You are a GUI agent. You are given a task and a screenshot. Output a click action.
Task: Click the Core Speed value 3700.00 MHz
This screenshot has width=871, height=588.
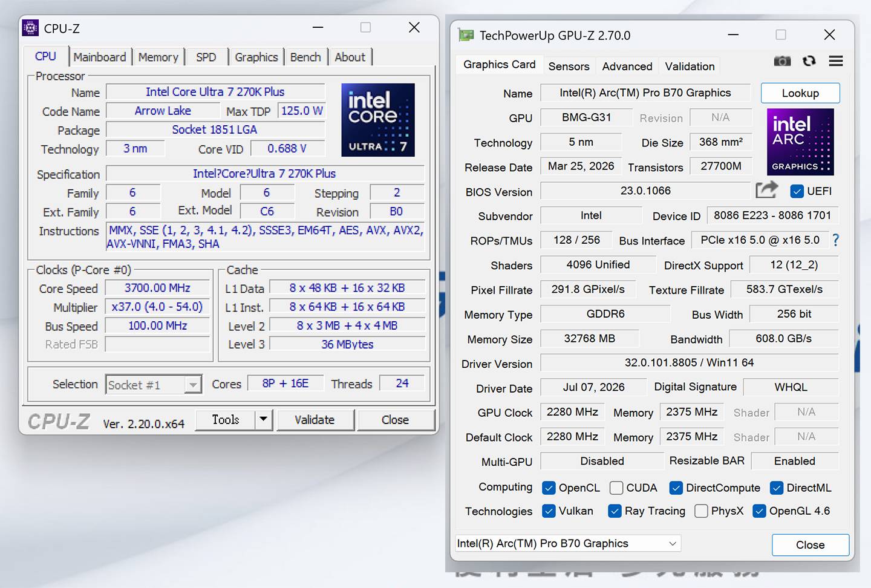click(x=157, y=288)
